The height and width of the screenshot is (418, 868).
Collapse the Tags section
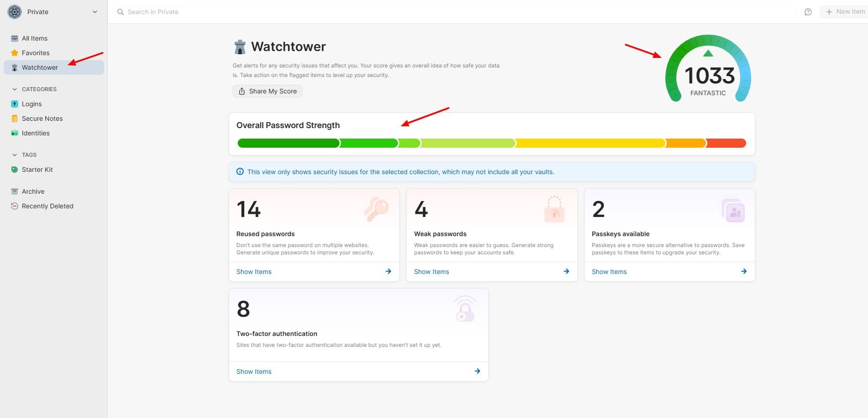click(x=15, y=155)
